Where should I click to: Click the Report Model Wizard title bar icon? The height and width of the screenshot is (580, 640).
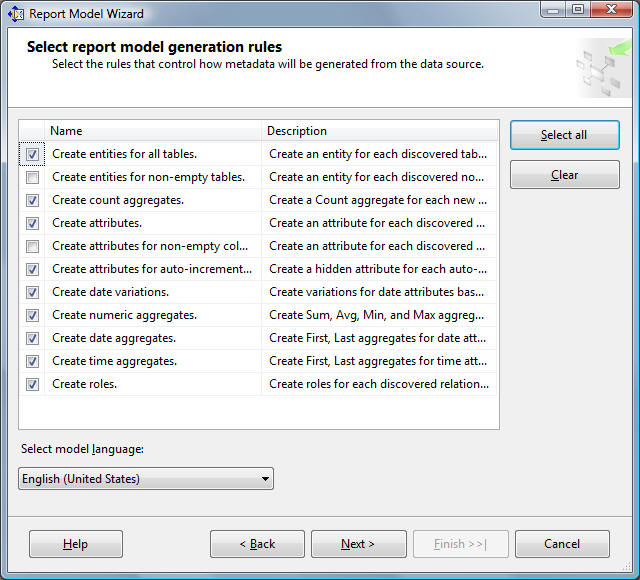pyautogui.click(x=15, y=13)
